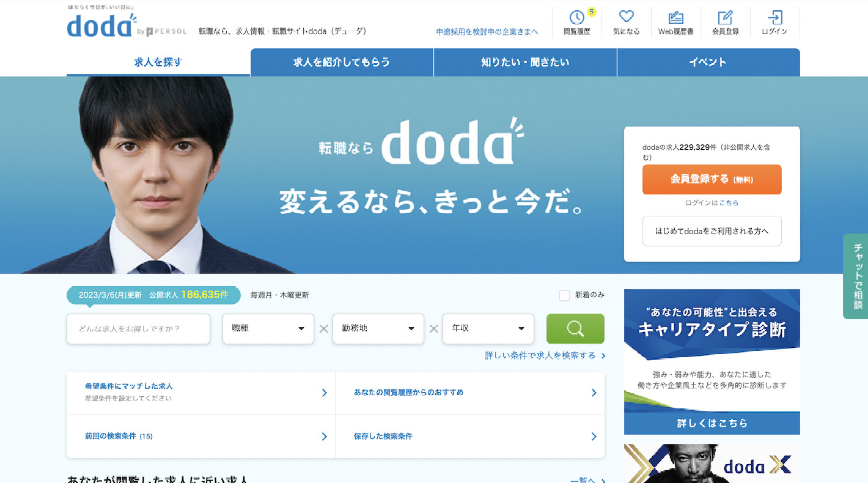This screenshot has height=483, width=868.
Task: Click the どんな求人をお探しですか keyword field
Action: (138, 329)
